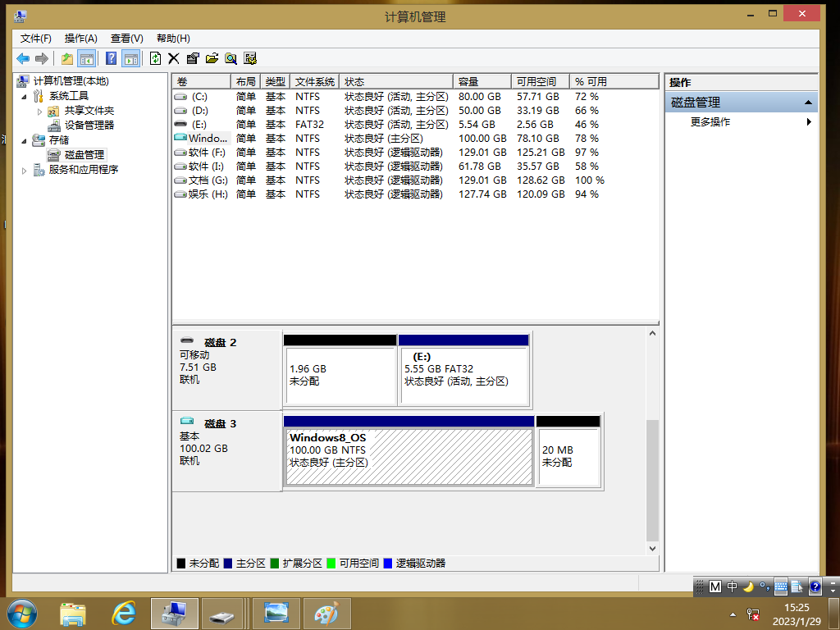Expand the 服务和应用程序 tree node
The width and height of the screenshot is (840, 630).
(x=24, y=171)
